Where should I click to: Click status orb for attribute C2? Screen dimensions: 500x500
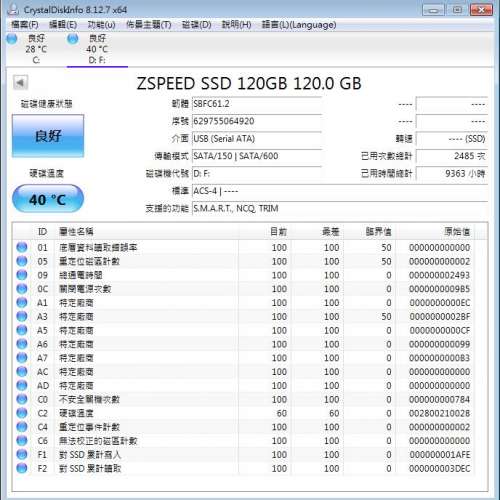[x=22, y=413]
